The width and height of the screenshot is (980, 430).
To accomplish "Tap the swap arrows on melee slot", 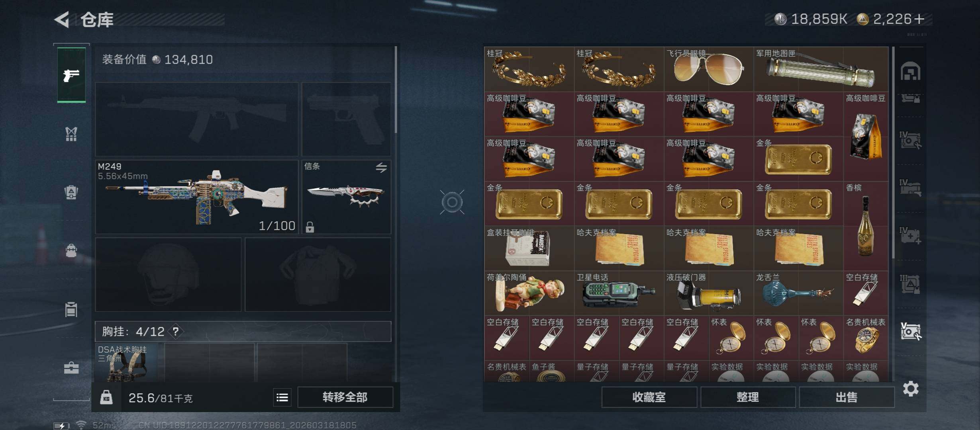I will coord(381,168).
